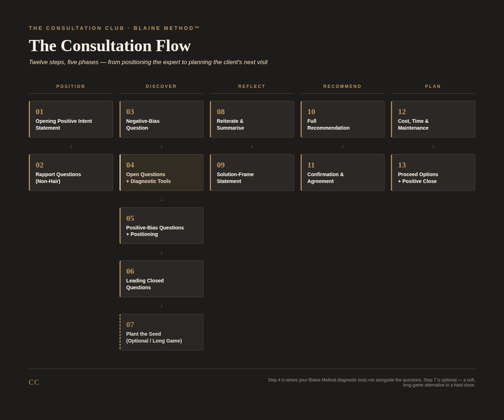The height and width of the screenshot is (420, 504).
Task: Open the 03 Negative-Bias Question card
Action: (161, 119)
